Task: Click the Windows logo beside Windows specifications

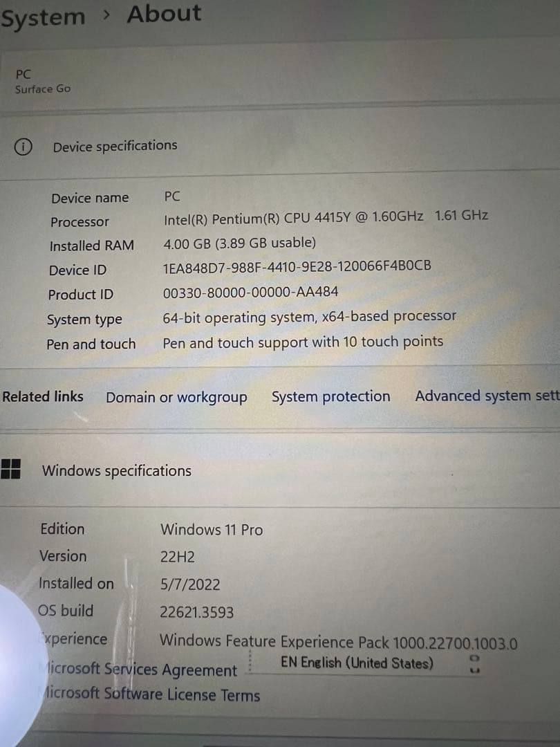Action: [x=10, y=469]
